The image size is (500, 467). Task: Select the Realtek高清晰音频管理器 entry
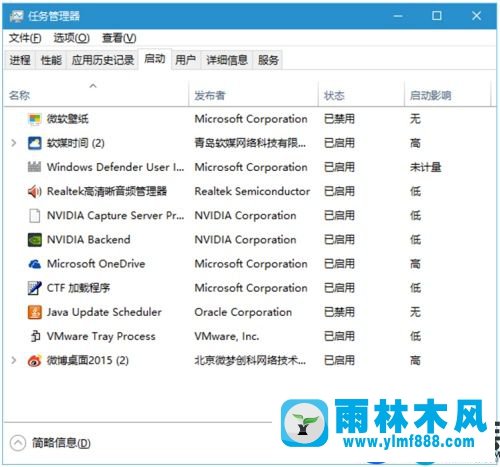[x=107, y=191]
